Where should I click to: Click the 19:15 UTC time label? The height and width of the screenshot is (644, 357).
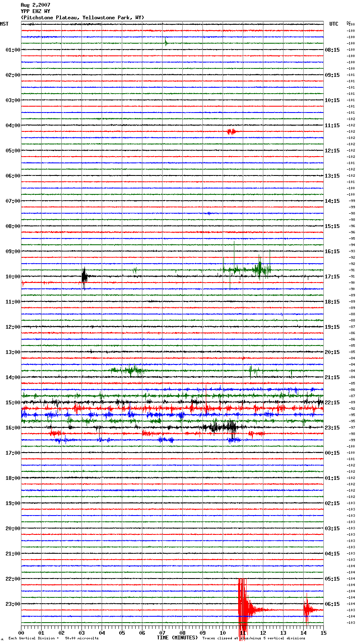[332, 327]
